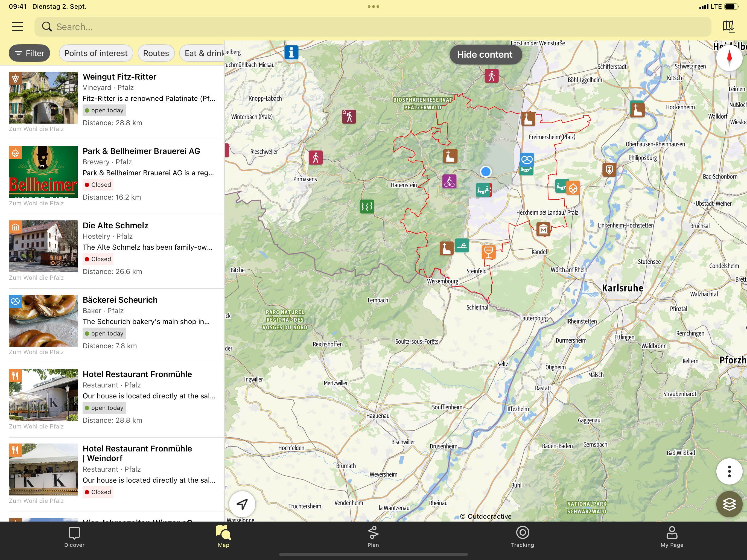747x560 pixels.
Task: Select the castle marker near Freimersheim
Action: pyautogui.click(x=528, y=119)
